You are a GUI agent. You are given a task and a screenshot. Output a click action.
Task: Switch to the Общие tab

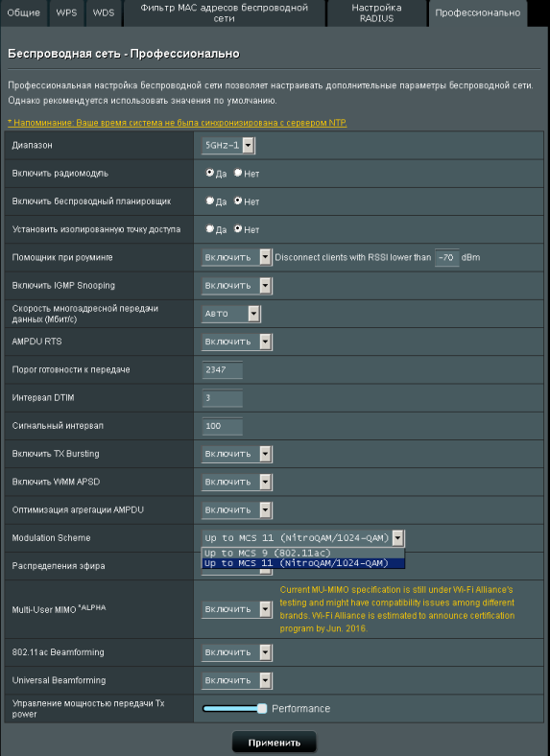(x=24, y=13)
